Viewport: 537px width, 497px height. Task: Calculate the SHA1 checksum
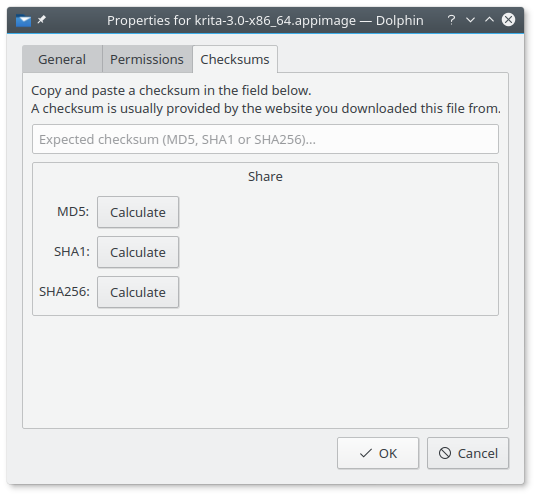click(x=138, y=252)
